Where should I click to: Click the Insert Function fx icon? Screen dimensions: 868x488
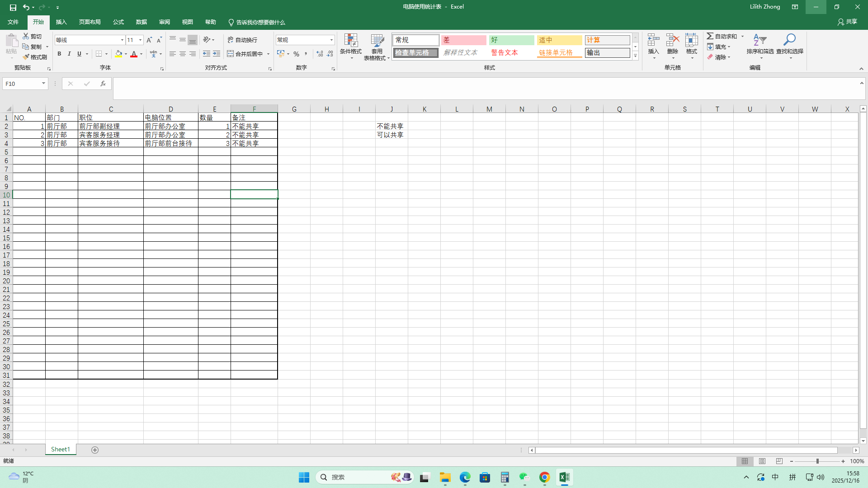click(103, 84)
